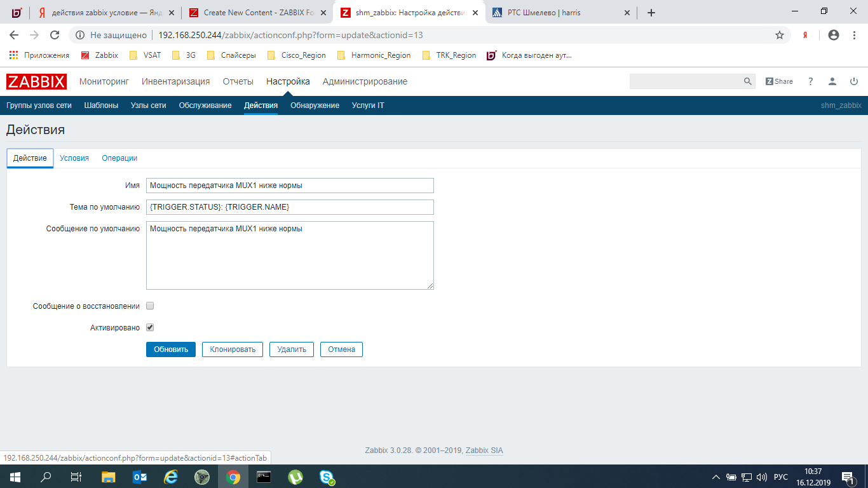The height and width of the screenshot is (488, 868).
Task: Click the Имя input field
Action: [x=290, y=186]
